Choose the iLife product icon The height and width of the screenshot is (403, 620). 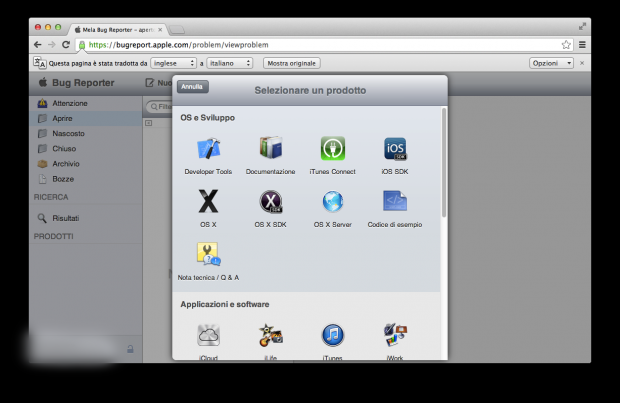270,335
